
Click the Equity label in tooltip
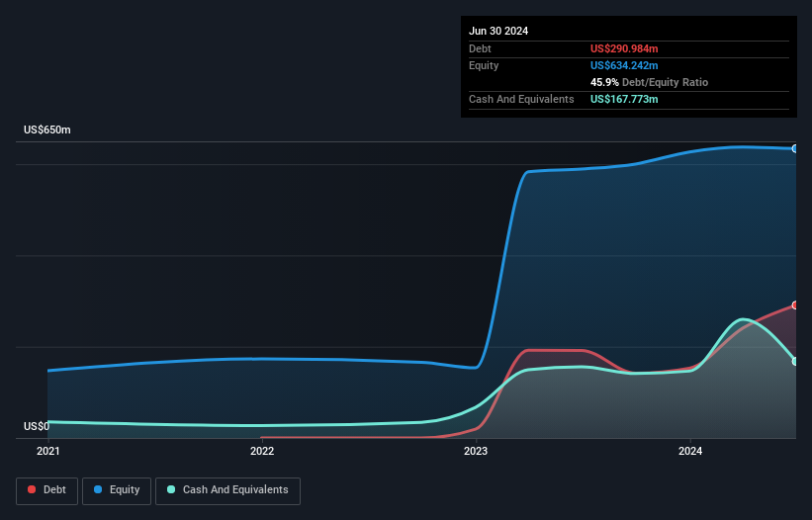click(484, 65)
